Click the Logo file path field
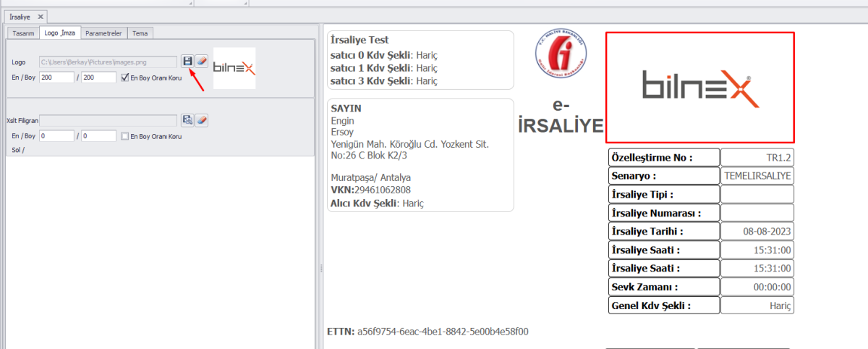This screenshot has width=868, height=349. click(109, 62)
